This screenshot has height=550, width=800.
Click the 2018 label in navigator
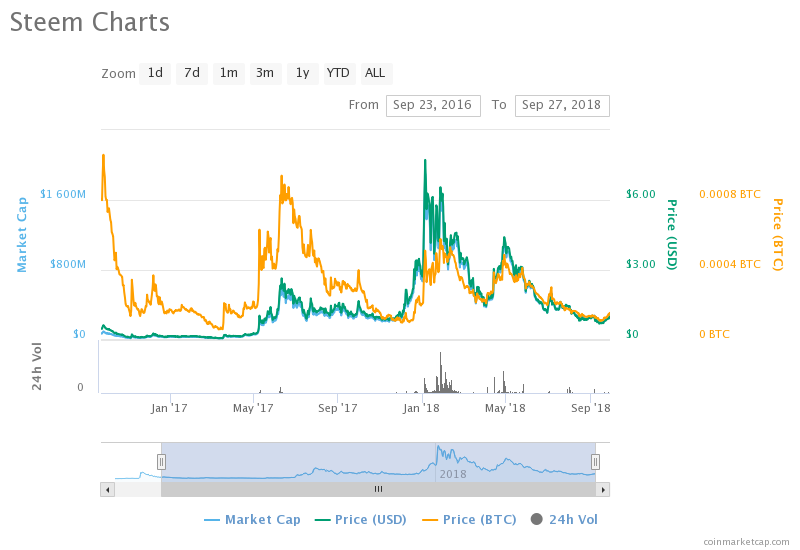(453, 474)
